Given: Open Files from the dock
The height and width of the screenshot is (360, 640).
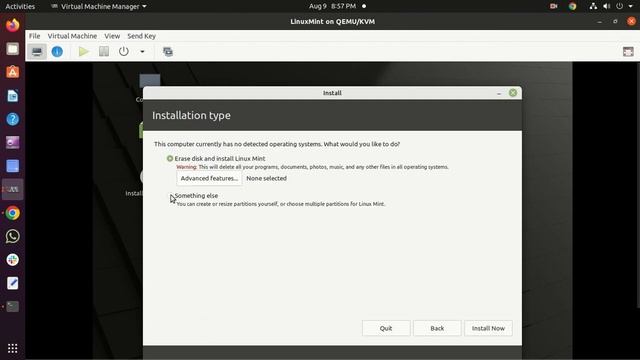Looking at the screenshot, I should pyautogui.click(x=13, y=49).
